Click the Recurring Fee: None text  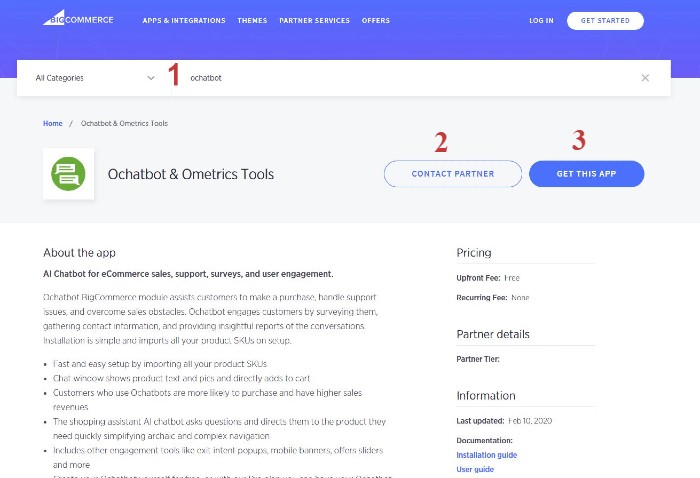(x=493, y=297)
